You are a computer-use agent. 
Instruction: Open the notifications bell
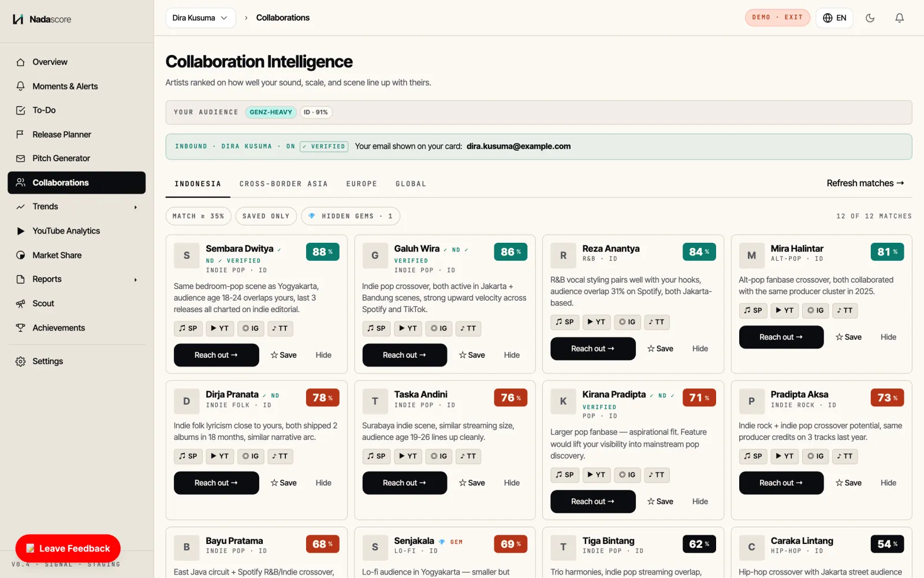point(899,18)
